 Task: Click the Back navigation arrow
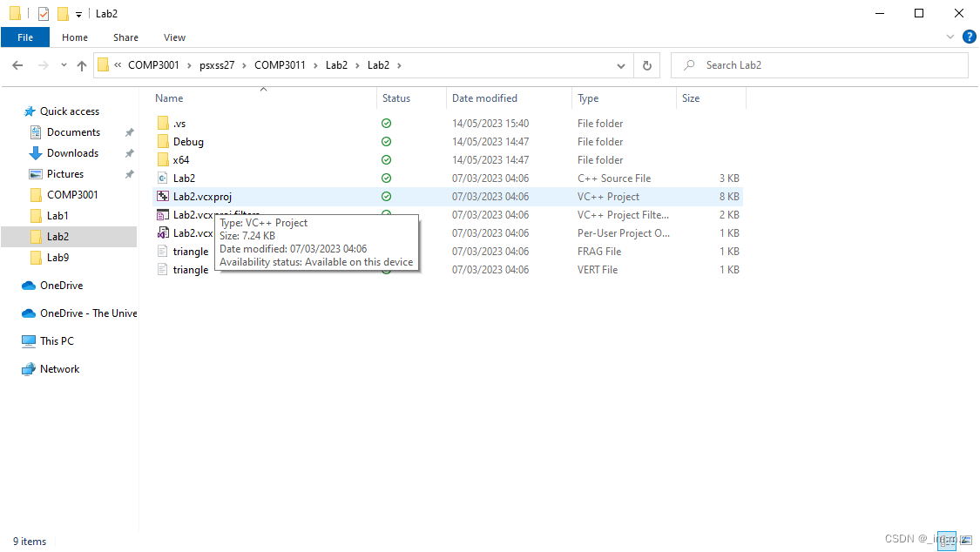(x=17, y=65)
